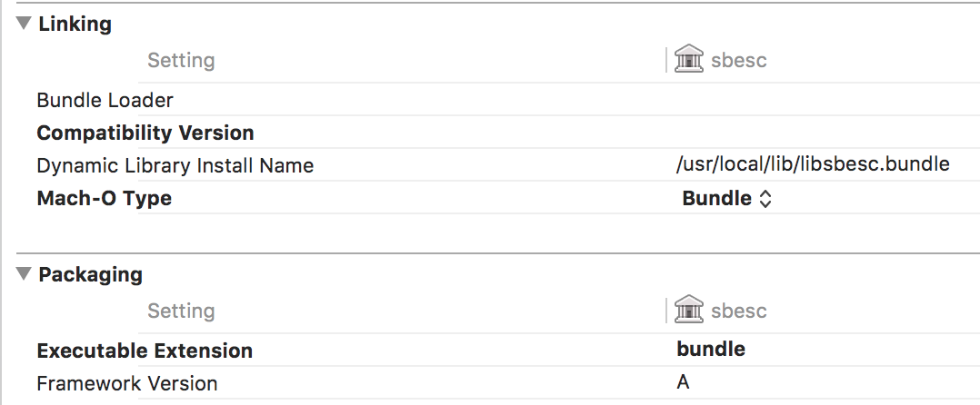Select the Compatibility Version setting

coord(145,133)
